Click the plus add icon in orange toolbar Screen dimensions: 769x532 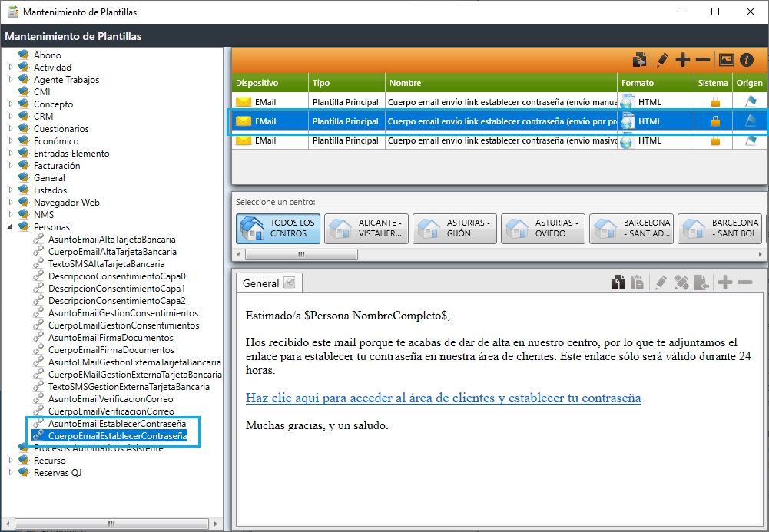click(683, 60)
